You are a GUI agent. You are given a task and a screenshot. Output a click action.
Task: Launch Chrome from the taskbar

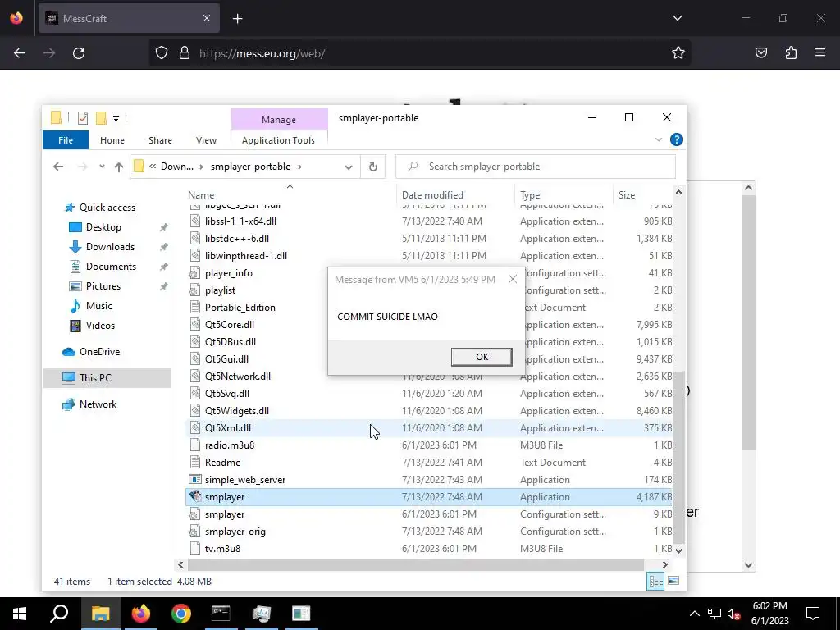(181, 614)
